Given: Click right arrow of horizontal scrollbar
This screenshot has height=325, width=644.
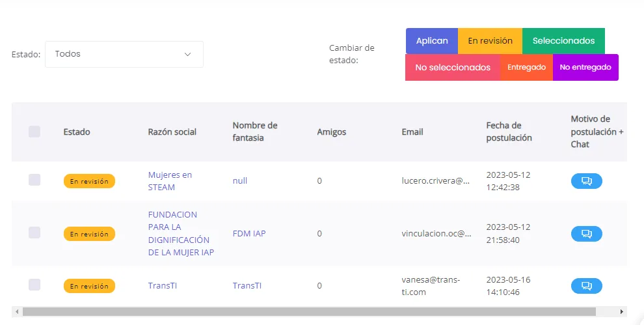Looking at the screenshot, I should (622, 311).
